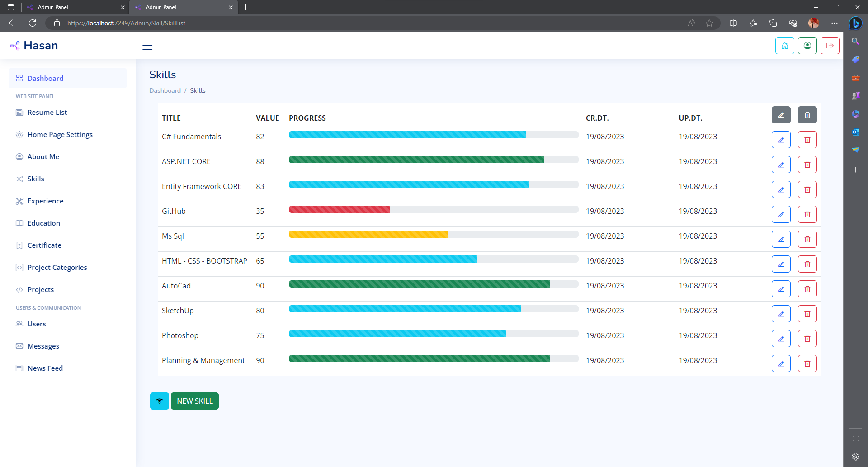
Task: Click the gray header trash icon
Action: pyautogui.click(x=807, y=115)
